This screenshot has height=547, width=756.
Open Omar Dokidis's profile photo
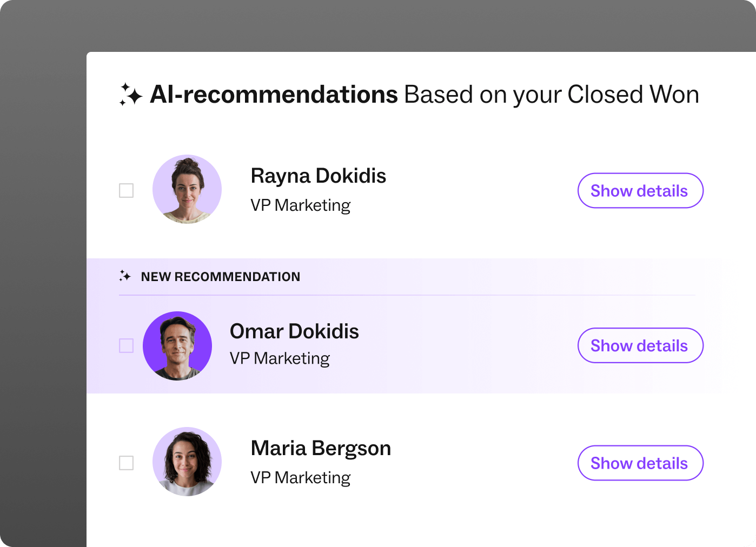tap(177, 346)
